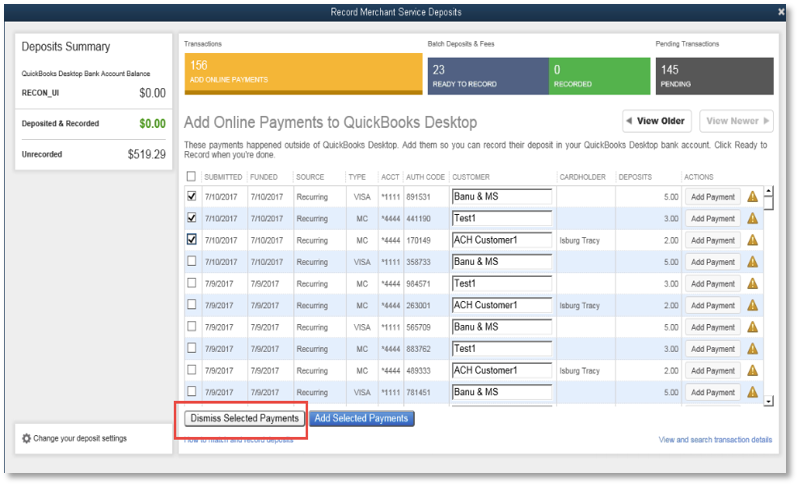Image resolution: width=799 pixels, height=486 pixels.
Task: Sort by the SUBMITTED column header
Action: point(223,177)
